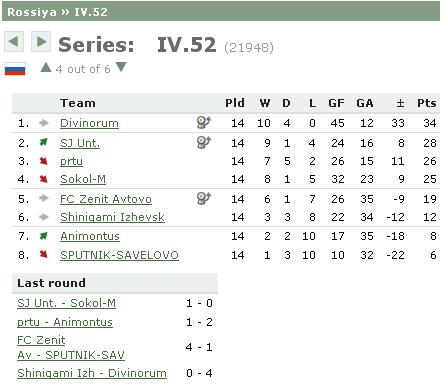Click the Russian flag icon
This screenshot has width=440, height=384.
click(15, 69)
